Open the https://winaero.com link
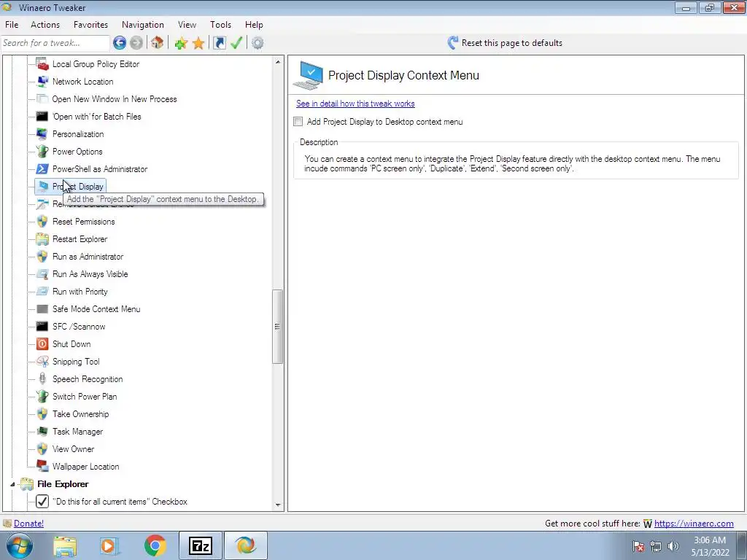Viewport: 747px width, 560px height. click(694, 524)
